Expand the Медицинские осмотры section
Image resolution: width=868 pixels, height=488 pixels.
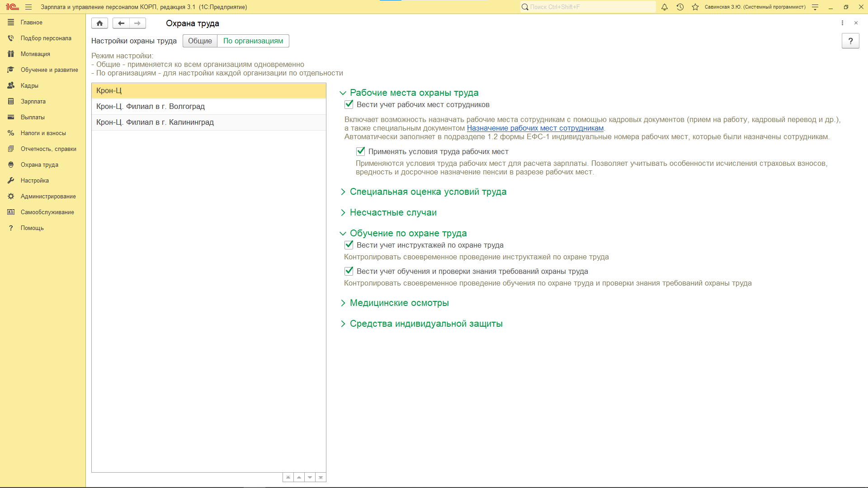coord(399,303)
